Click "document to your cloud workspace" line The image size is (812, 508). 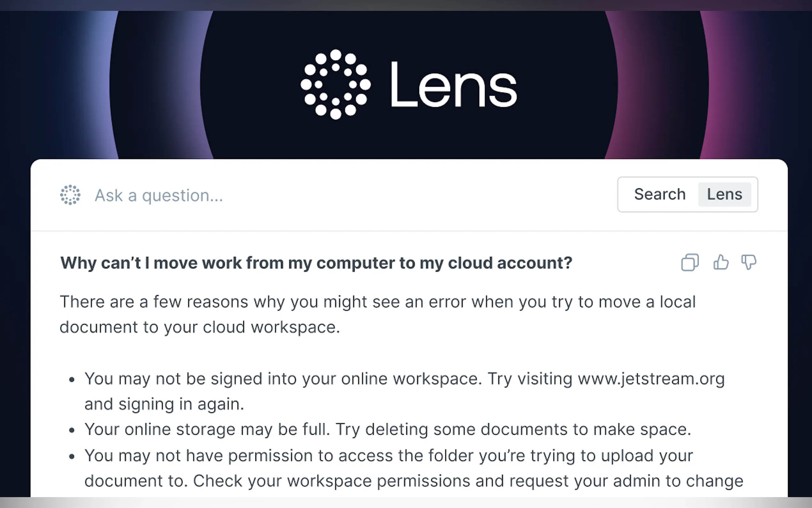click(200, 327)
